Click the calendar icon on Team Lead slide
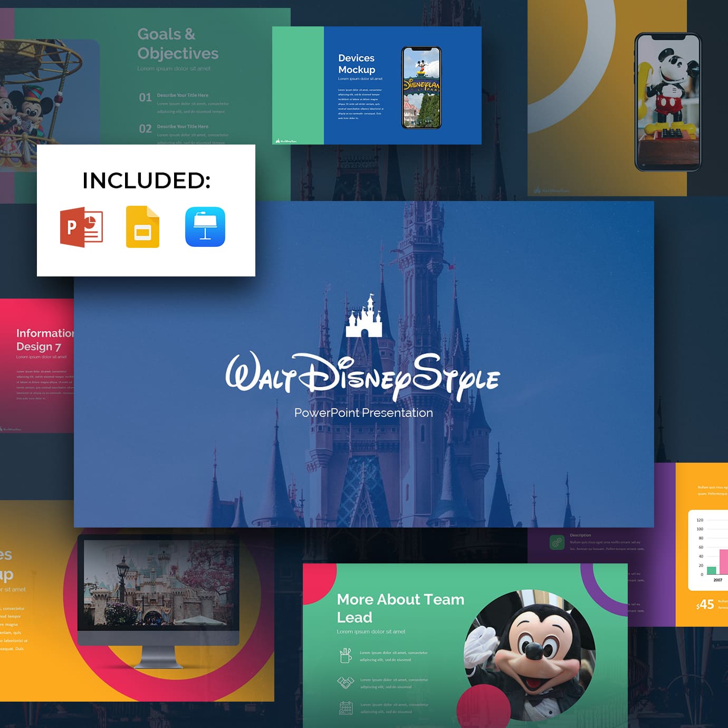This screenshot has width=728, height=728. click(346, 708)
